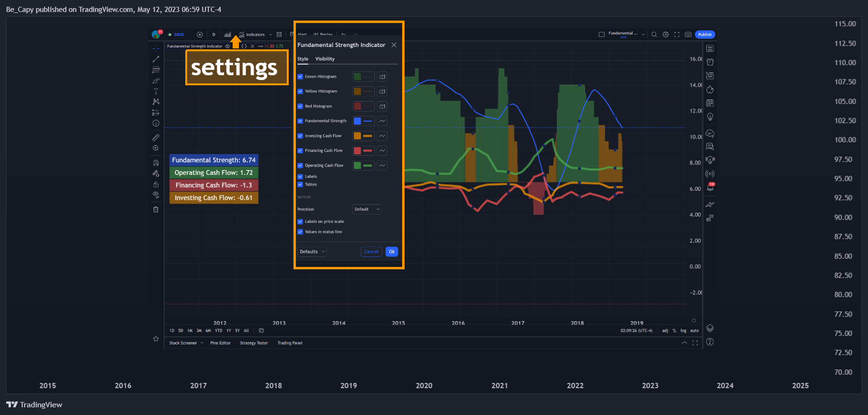Open the watchlist panel icon

[x=710, y=48]
